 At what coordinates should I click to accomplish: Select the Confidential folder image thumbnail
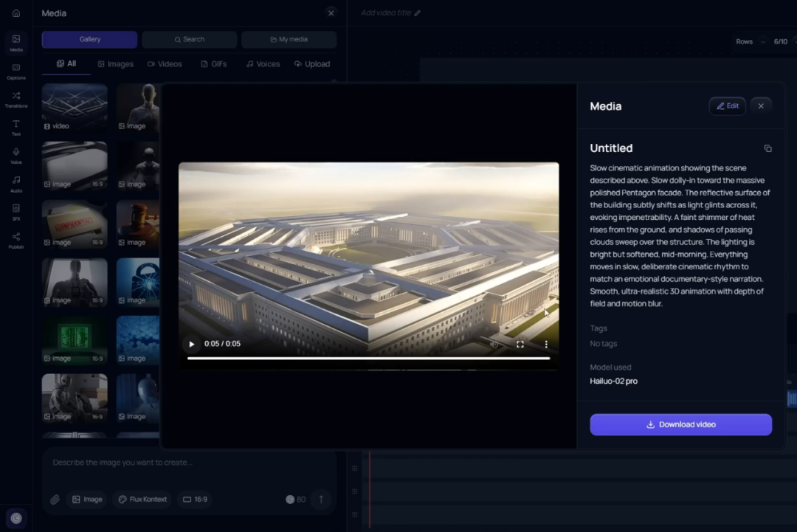(x=75, y=224)
